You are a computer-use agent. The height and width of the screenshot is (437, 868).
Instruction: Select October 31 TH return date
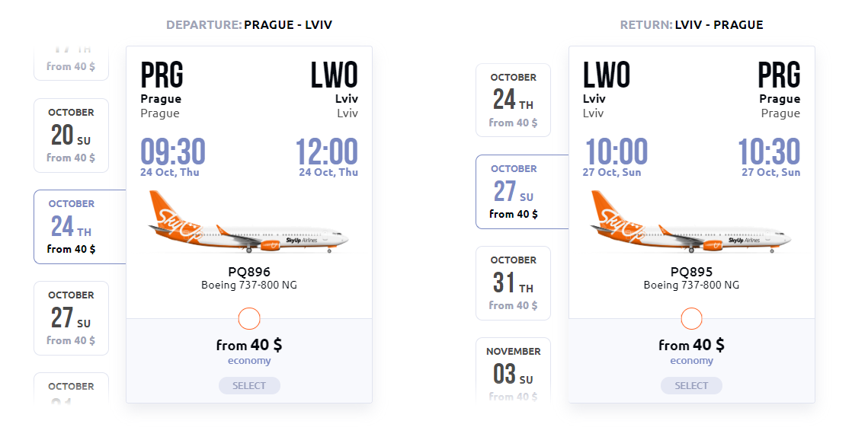click(513, 283)
